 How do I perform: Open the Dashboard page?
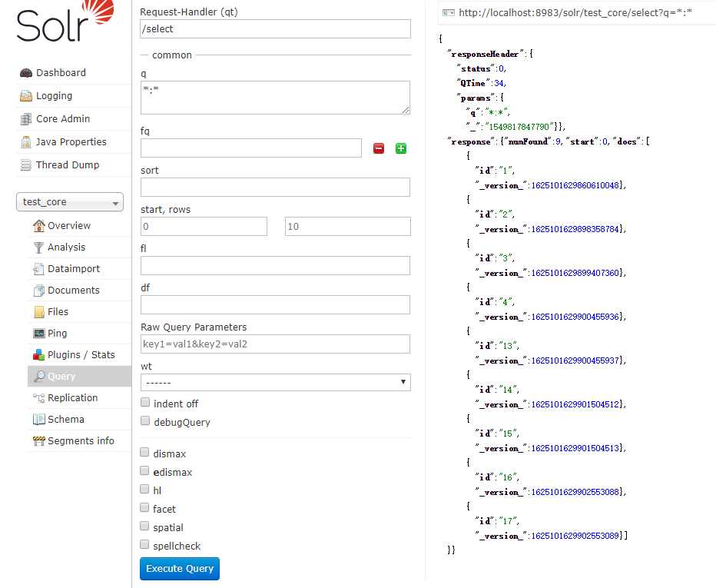(61, 73)
